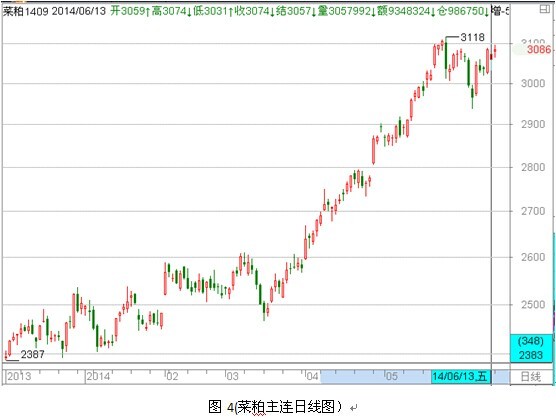This screenshot has width=556, height=418.
Task: Click the 2014 label on time axis
Action: click(98, 376)
